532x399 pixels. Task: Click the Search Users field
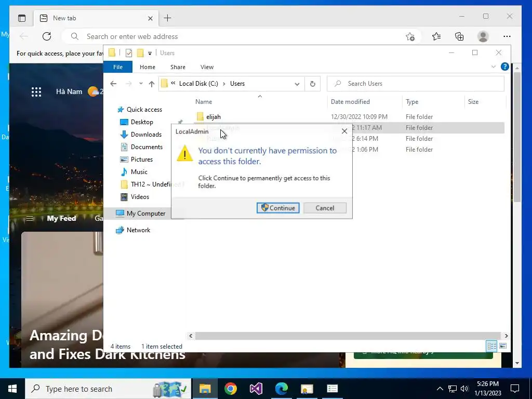point(415,84)
